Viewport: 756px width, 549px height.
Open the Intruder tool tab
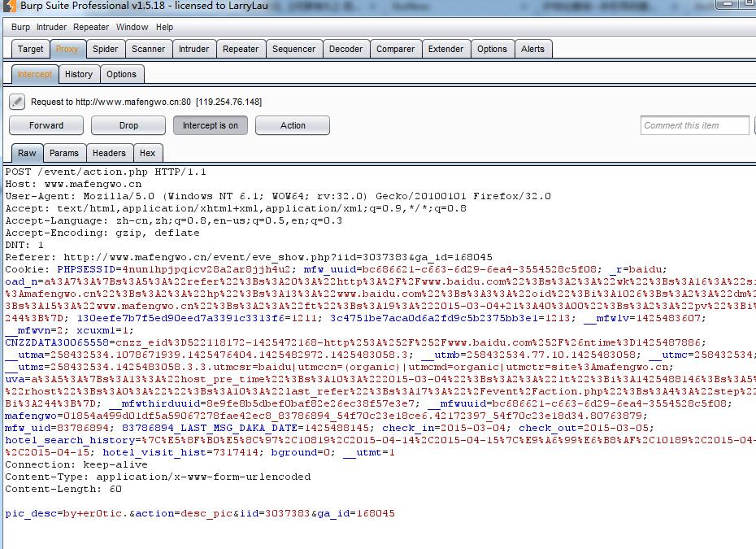pos(193,49)
